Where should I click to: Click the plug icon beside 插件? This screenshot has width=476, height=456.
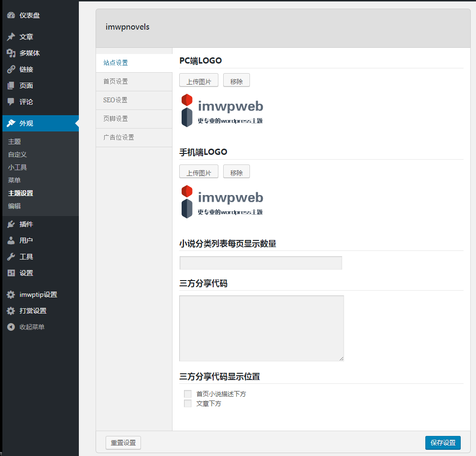(11, 224)
